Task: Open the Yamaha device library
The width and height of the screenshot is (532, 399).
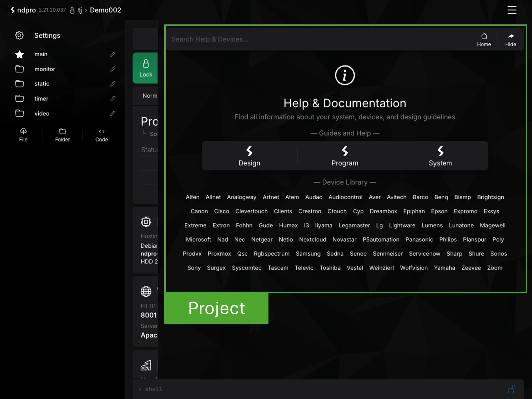Action: 444,268
